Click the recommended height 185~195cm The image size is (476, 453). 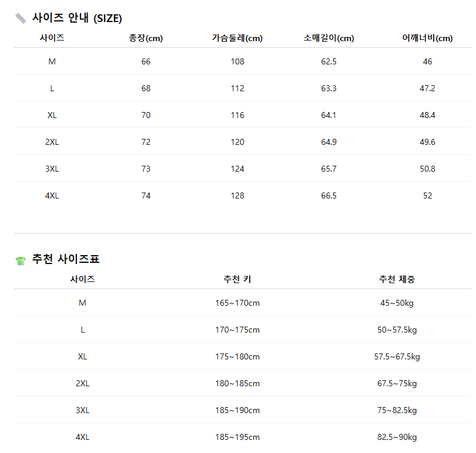coord(237,437)
